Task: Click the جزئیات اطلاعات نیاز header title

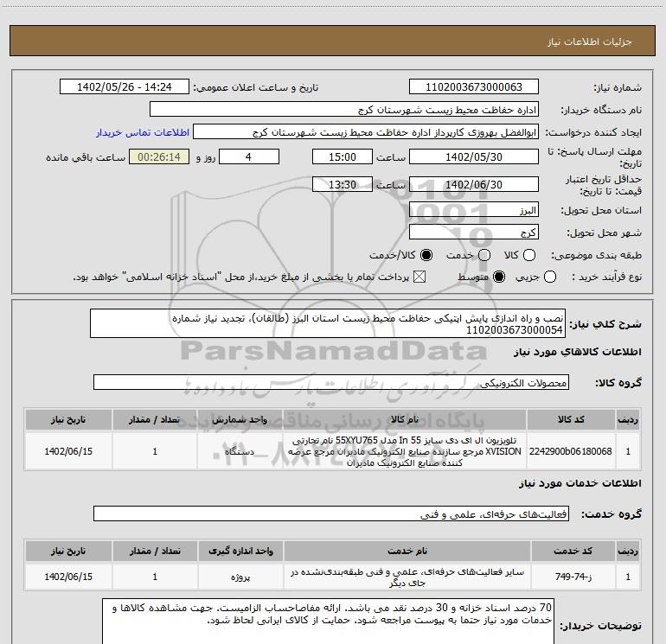Action: pos(590,41)
